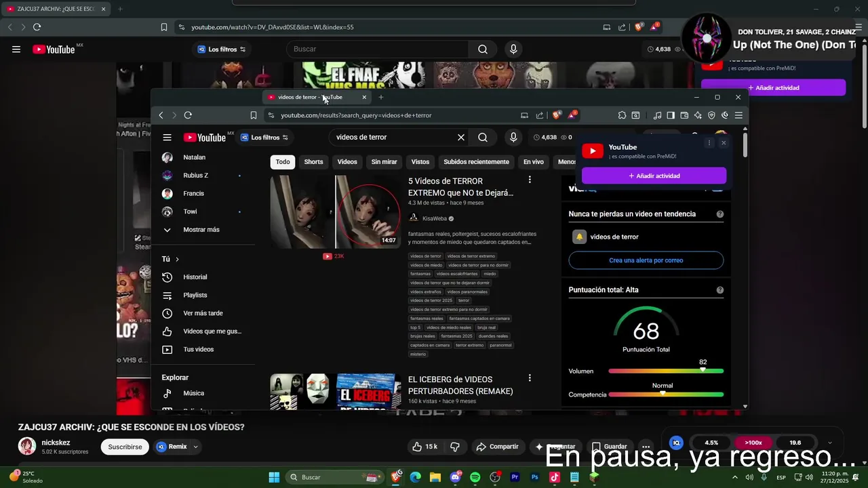Image resolution: width=868 pixels, height=488 pixels.
Task: Expand vidIQ stats bar chevron
Action: point(830,443)
